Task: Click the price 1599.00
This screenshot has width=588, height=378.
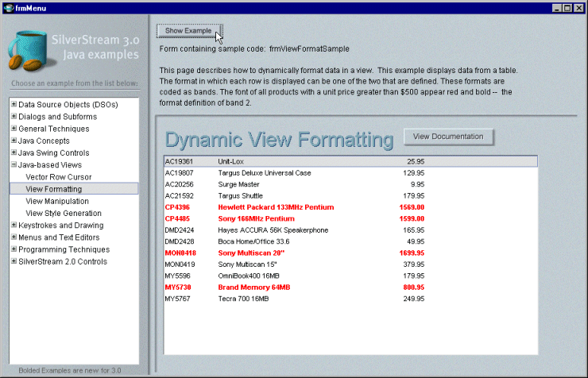Action: [x=412, y=219]
